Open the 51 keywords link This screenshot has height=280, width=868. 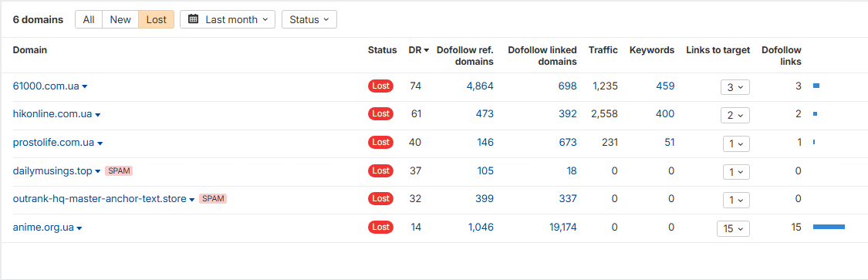coord(670,142)
